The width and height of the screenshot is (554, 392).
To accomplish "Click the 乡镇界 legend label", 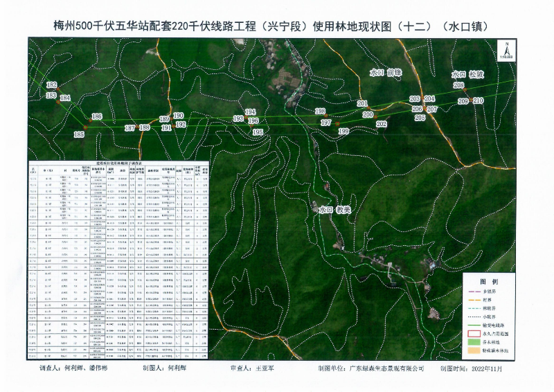I will tap(490, 292).
